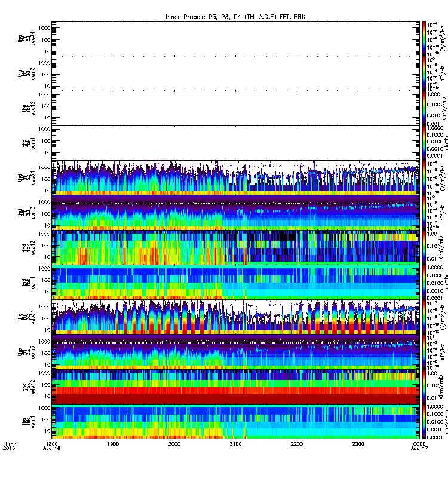The image size is (448, 478).
Task: Click the color bar beside tha fff scm3
Action: point(424,73)
